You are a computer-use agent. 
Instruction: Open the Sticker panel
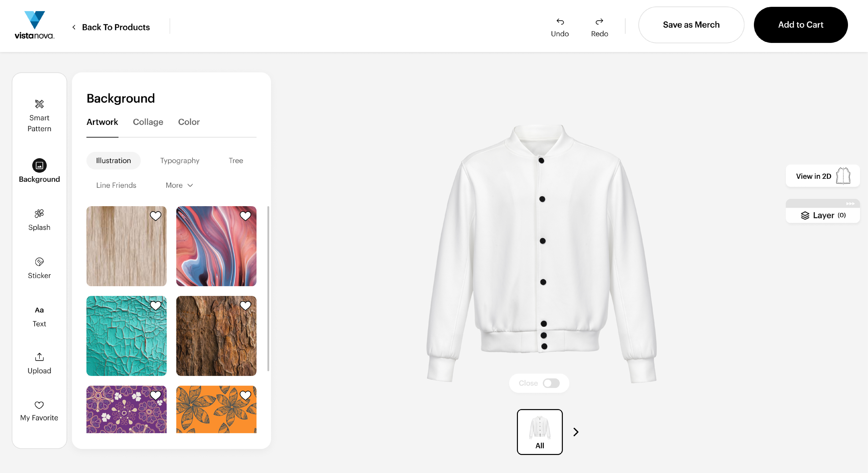pyautogui.click(x=39, y=268)
